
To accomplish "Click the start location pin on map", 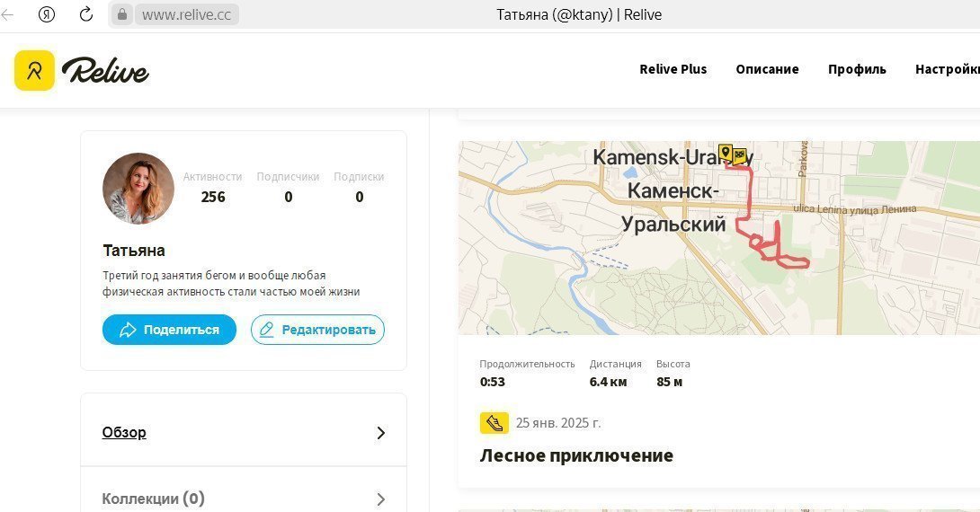I will click(725, 153).
